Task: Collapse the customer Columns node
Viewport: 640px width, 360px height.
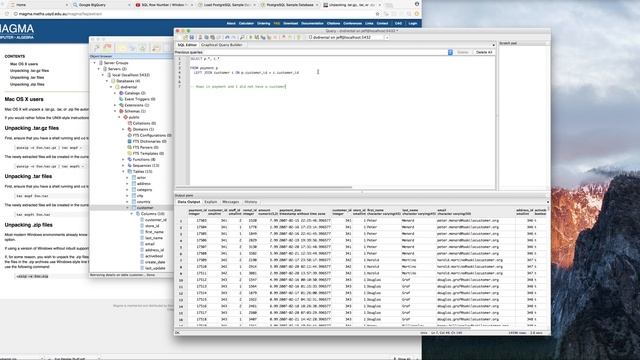Action: (x=131, y=214)
